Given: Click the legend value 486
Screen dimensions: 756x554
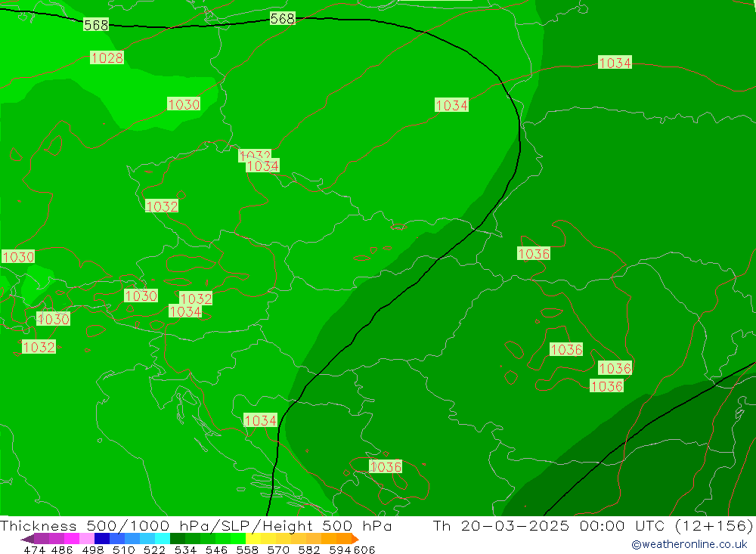Looking at the screenshot, I should coord(60,549).
